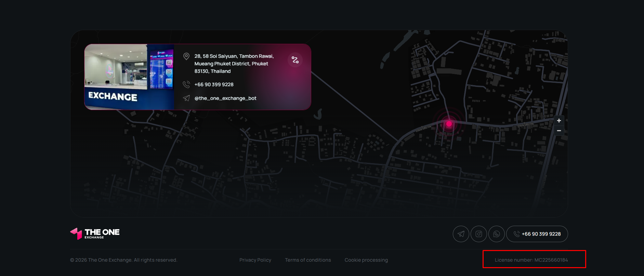Click The One Exchange footer logo
This screenshot has height=276, width=644.
pos(95,234)
